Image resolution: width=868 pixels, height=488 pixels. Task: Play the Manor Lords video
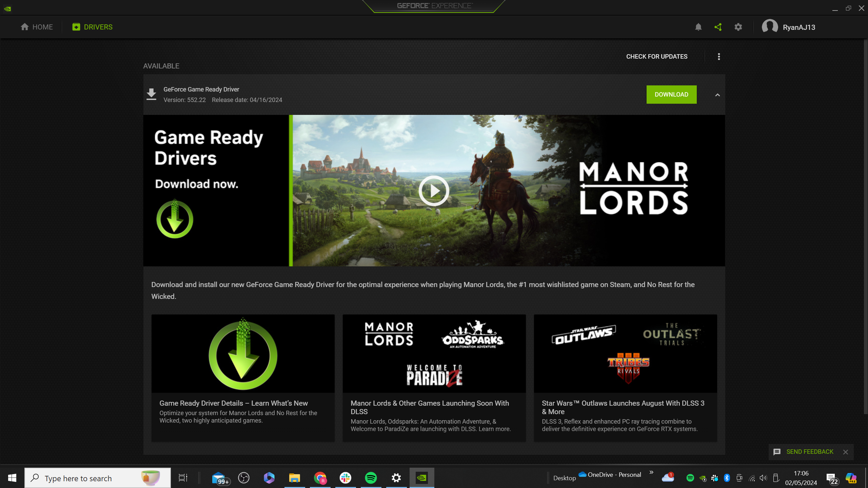434,191
